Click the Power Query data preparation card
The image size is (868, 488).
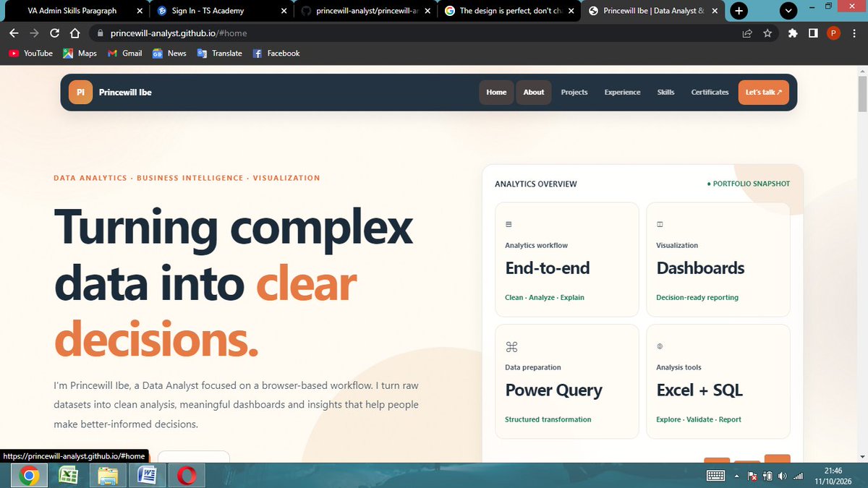coord(567,382)
